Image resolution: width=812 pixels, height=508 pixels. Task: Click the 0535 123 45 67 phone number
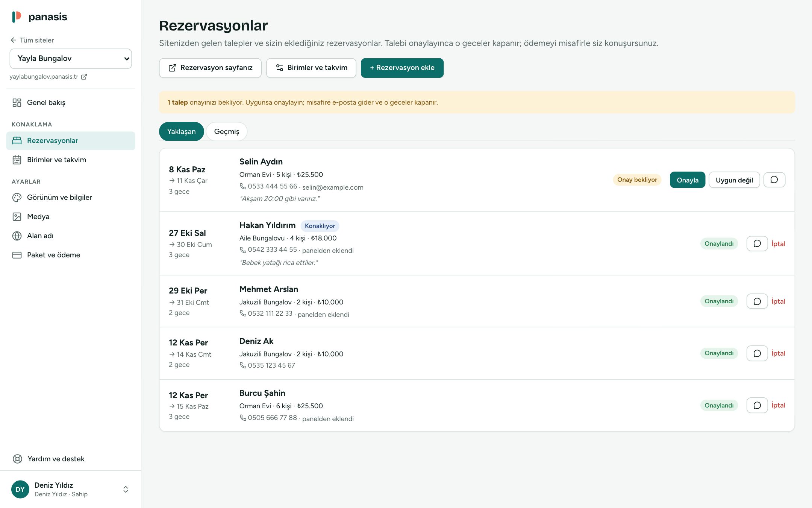coord(271,365)
